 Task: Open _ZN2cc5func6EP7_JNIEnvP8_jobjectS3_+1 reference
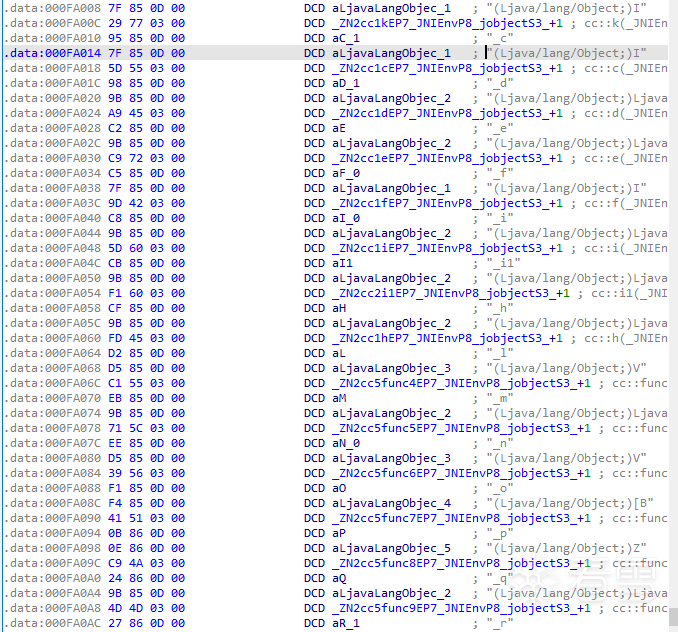(461, 473)
